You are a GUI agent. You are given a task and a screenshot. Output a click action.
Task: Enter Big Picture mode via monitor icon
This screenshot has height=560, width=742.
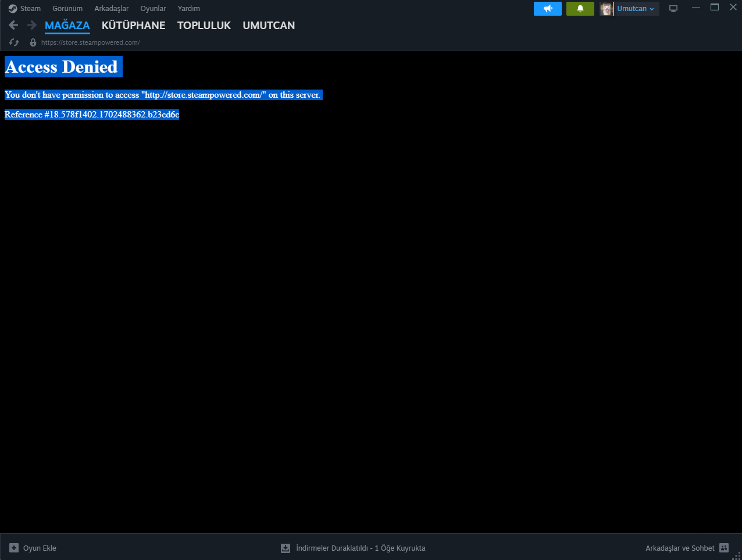tap(673, 9)
